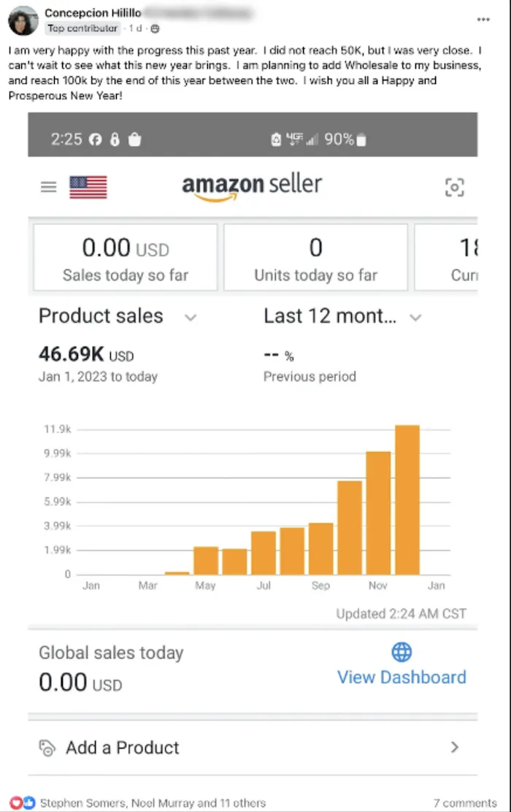Tap the barcode scan camera icon
Viewport: 511px width, 812px height.
point(454,188)
